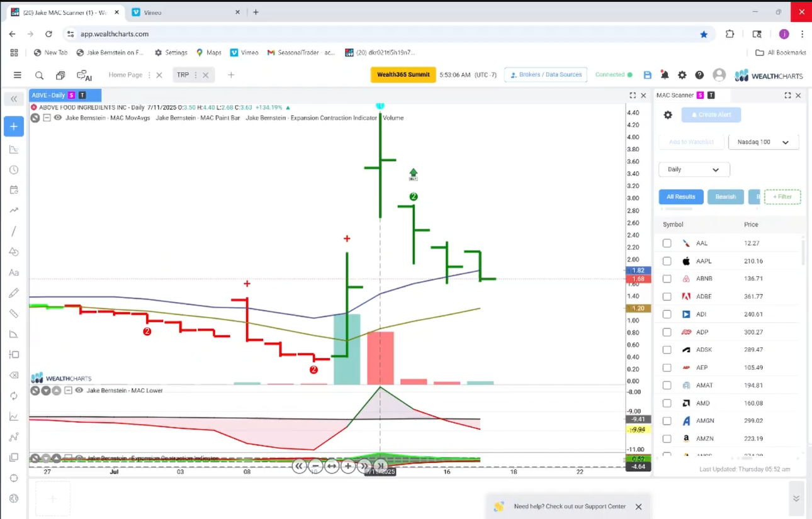Open the notifications bell
The width and height of the screenshot is (812, 519).
coord(665,75)
